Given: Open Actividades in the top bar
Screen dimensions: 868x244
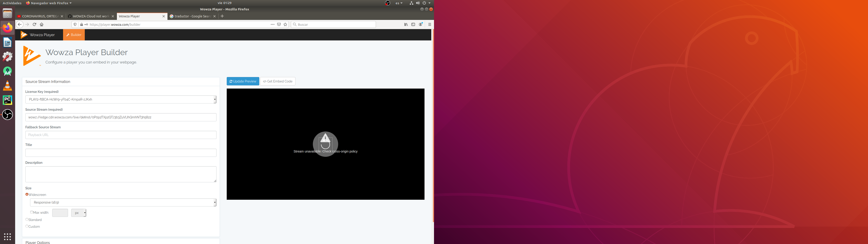Looking at the screenshot, I should [12, 3].
